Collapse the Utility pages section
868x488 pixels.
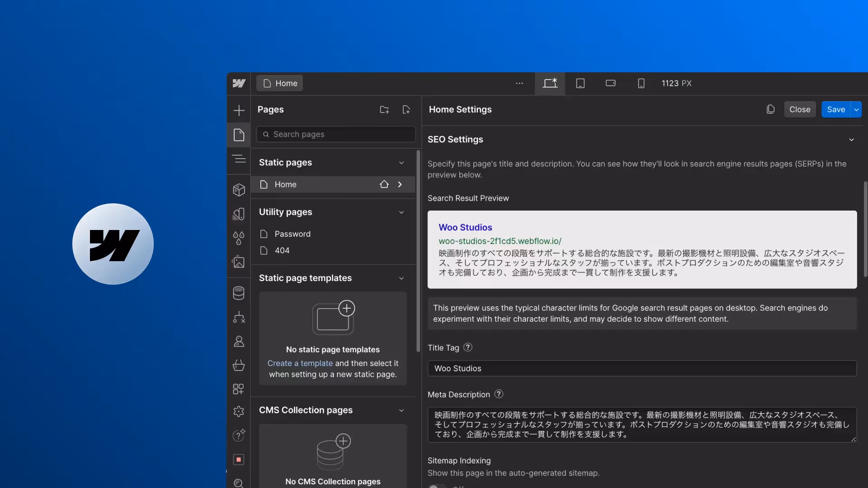coord(401,212)
